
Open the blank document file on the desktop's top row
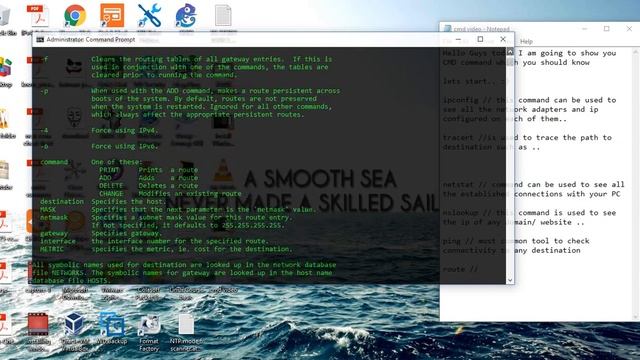click(223, 16)
